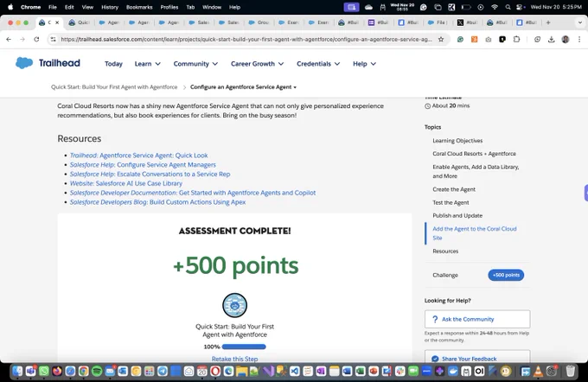
Task: Open a new tab with plus button
Action: (548, 22)
